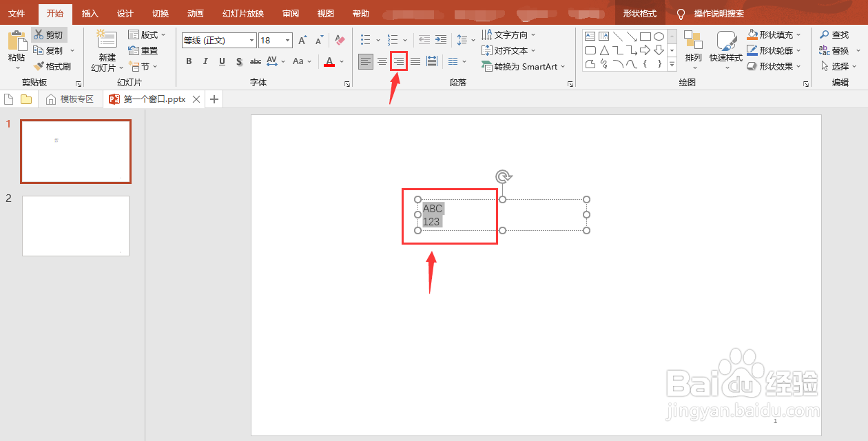Align text right

tap(399, 61)
